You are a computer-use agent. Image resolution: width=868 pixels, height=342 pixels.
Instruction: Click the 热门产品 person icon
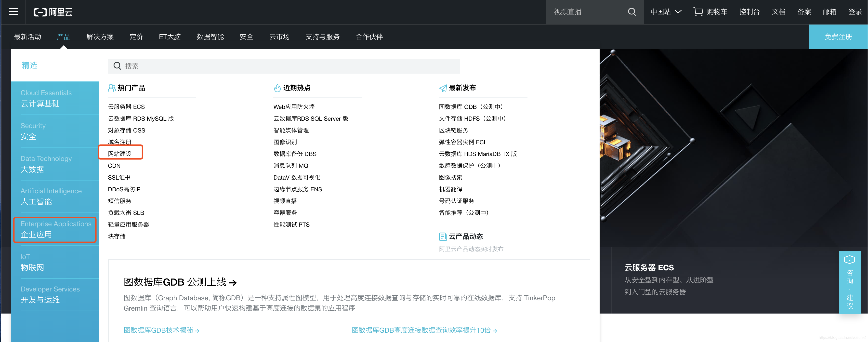pos(112,88)
